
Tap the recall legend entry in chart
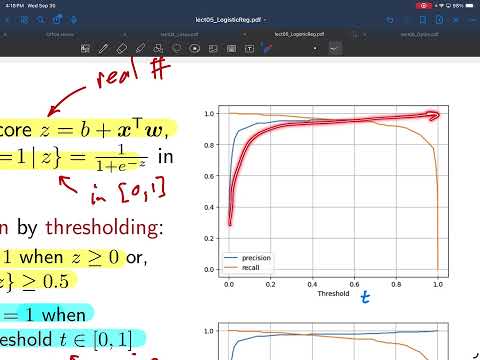click(x=242, y=267)
